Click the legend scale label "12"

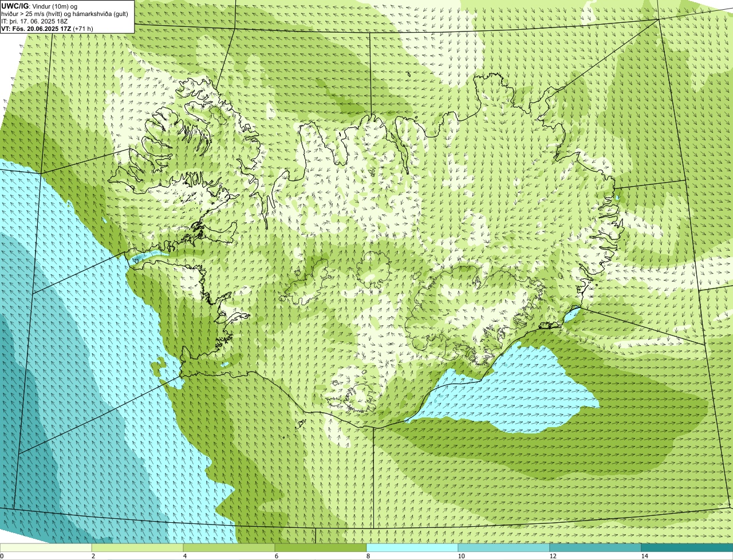[553, 556]
